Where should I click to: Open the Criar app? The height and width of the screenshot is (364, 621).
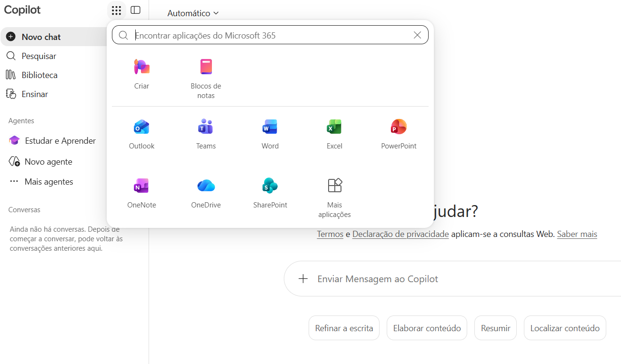tap(142, 74)
